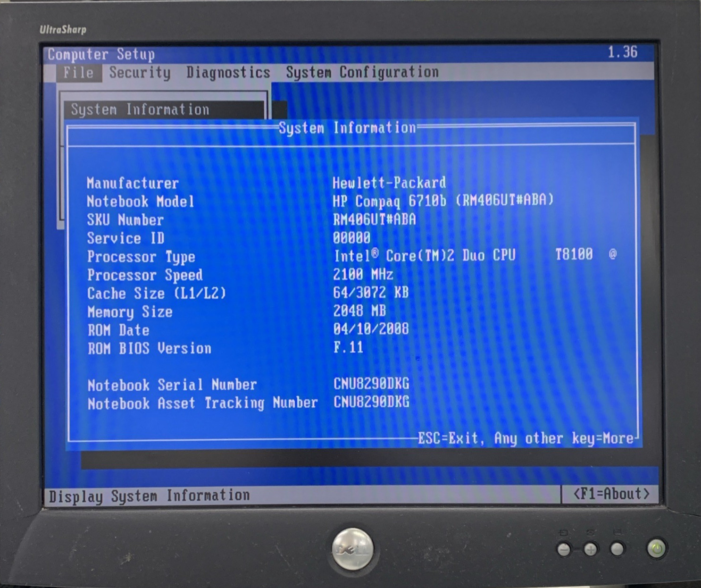Click the System Information dialog title
The width and height of the screenshot is (701, 588).
tap(347, 128)
